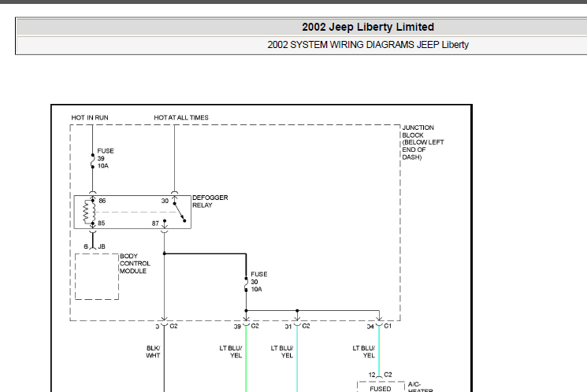Click the relay switch contact symbol
587x392 pixels.
(x=180, y=212)
